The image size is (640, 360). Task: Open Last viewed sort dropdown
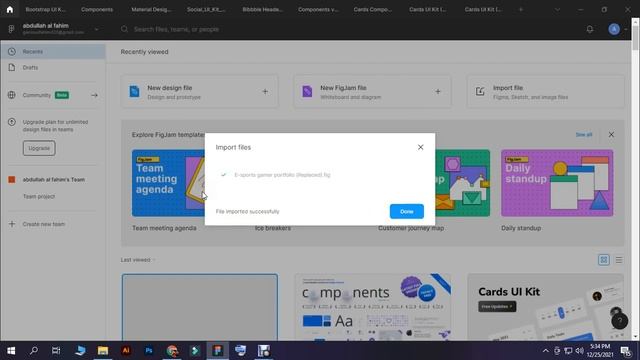(x=138, y=260)
